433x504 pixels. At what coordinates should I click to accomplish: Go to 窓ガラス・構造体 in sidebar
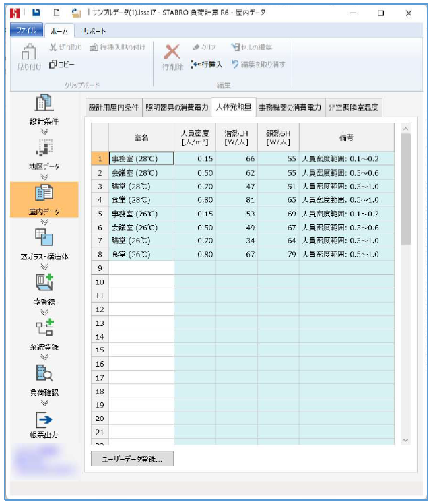tap(44, 244)
